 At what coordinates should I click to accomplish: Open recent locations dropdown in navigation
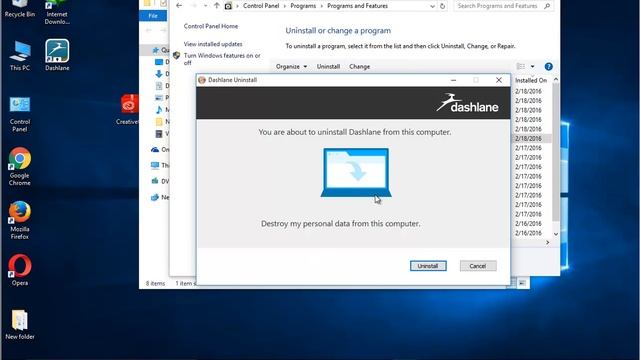(205, 6)
